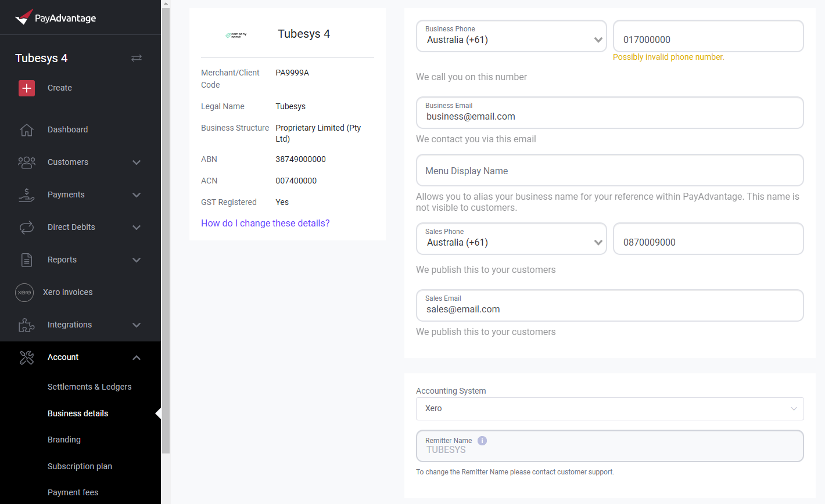825x504 pixels.
Task: Click the GST Registered value Yes
Action: (282, 202)
